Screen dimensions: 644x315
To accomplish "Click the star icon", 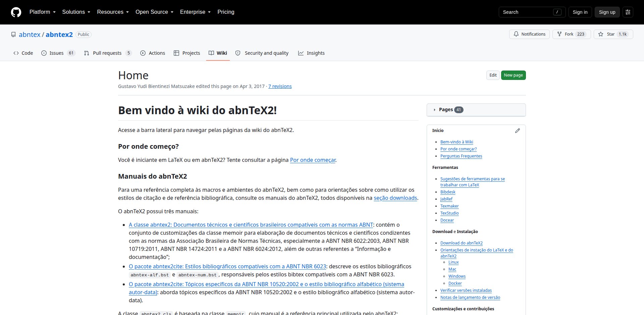I will pos(601,34).
